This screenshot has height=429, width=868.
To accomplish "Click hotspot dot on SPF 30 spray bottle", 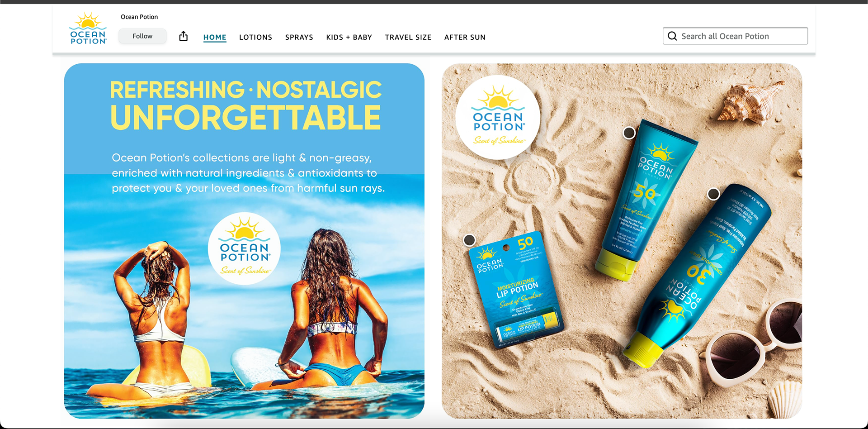I will [713, 194].
